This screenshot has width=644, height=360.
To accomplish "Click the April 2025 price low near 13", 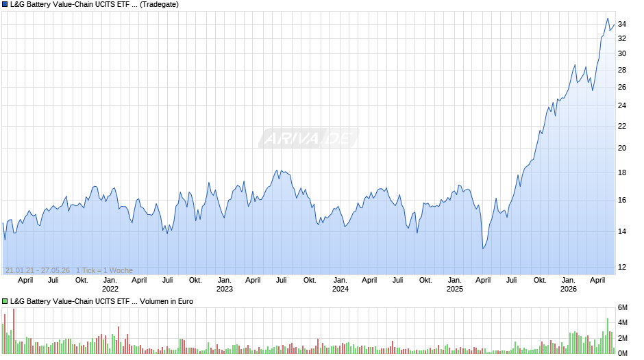I will (x=483, y=248).
